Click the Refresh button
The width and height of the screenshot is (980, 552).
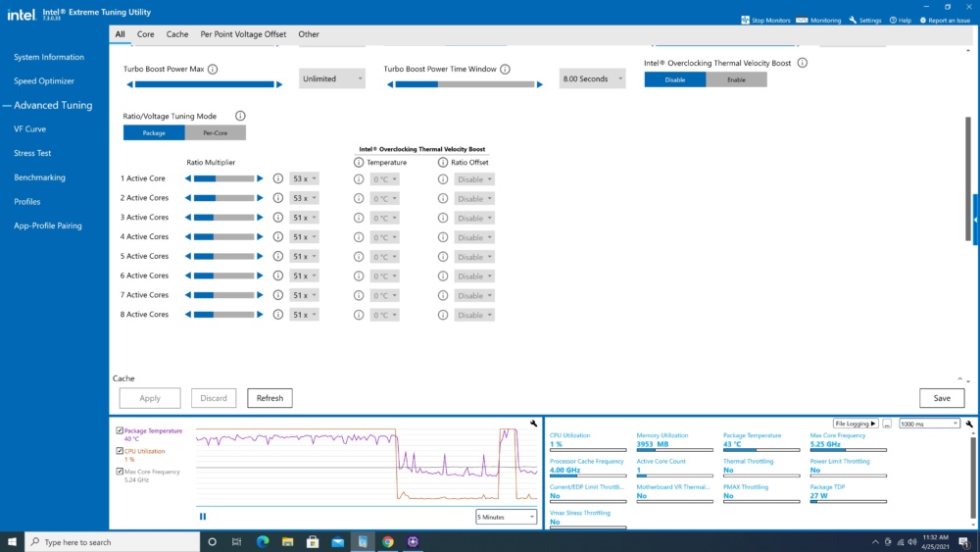point(270,398)
